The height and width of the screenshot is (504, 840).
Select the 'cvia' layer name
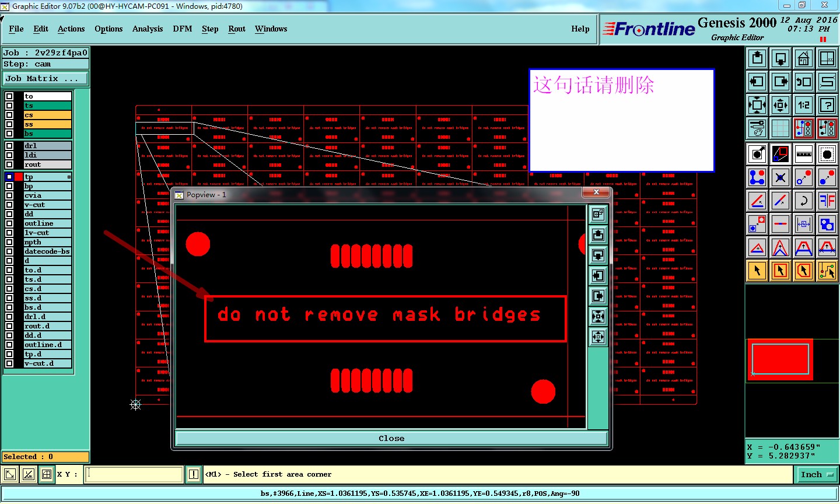click(x=47, y=195)
